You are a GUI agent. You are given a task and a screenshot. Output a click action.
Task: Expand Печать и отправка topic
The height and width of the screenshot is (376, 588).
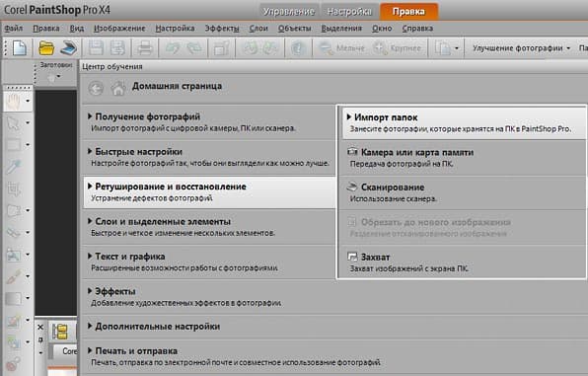(333, 356)
